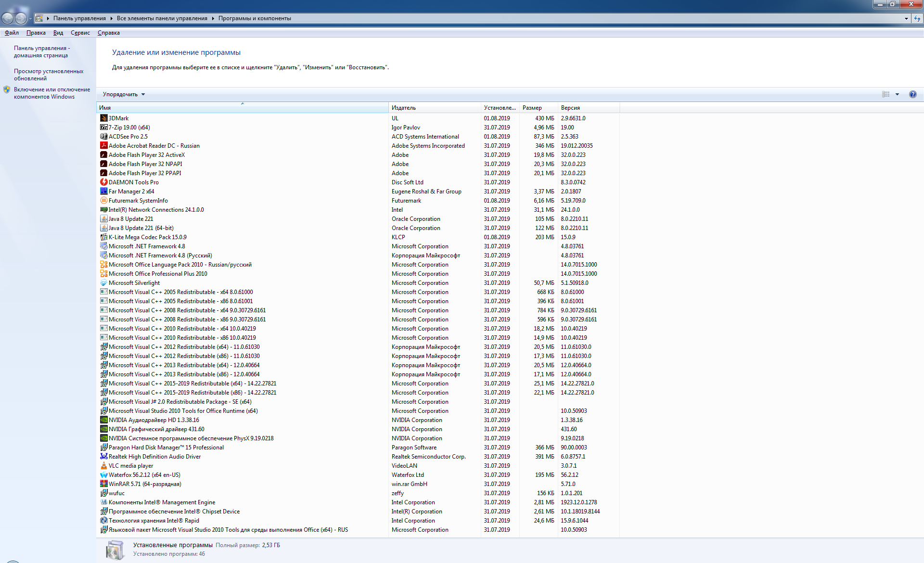
Task: Select the Microsoft Silverlight row
Action: point(134,282)
